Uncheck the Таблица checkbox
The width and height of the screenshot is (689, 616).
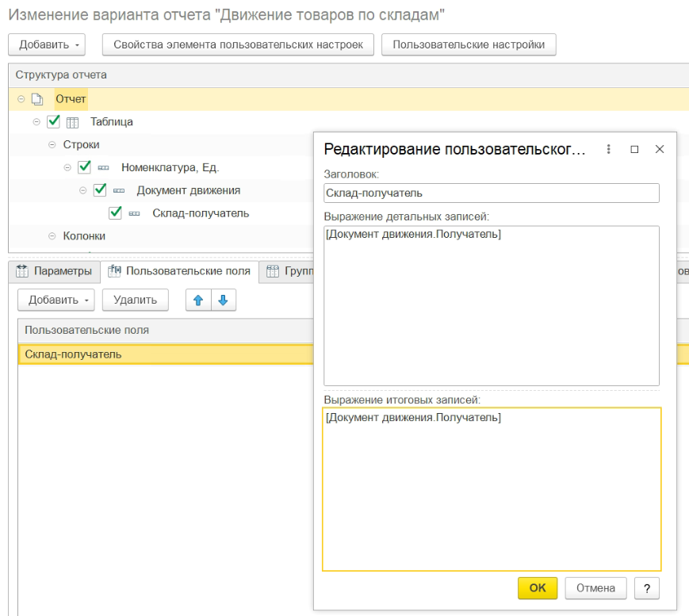[x=54, y=121]
